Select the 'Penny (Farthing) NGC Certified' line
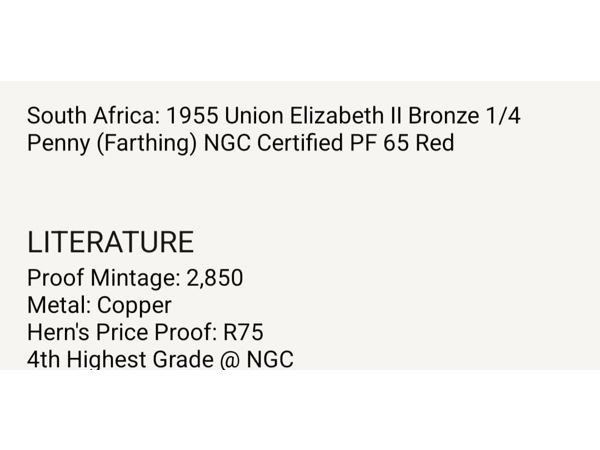This screenshot has height=450, width=600. pyautogui.click(x=241, y=143)
